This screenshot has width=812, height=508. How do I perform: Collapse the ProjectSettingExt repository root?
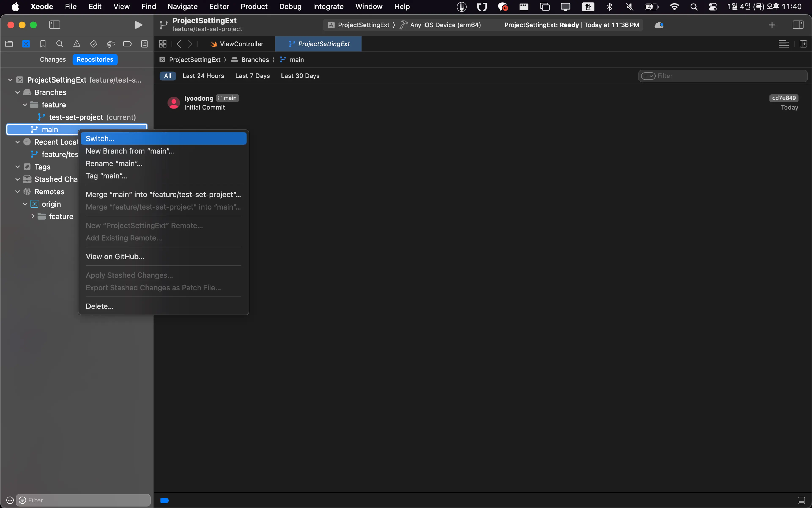[x=10, y=80]
